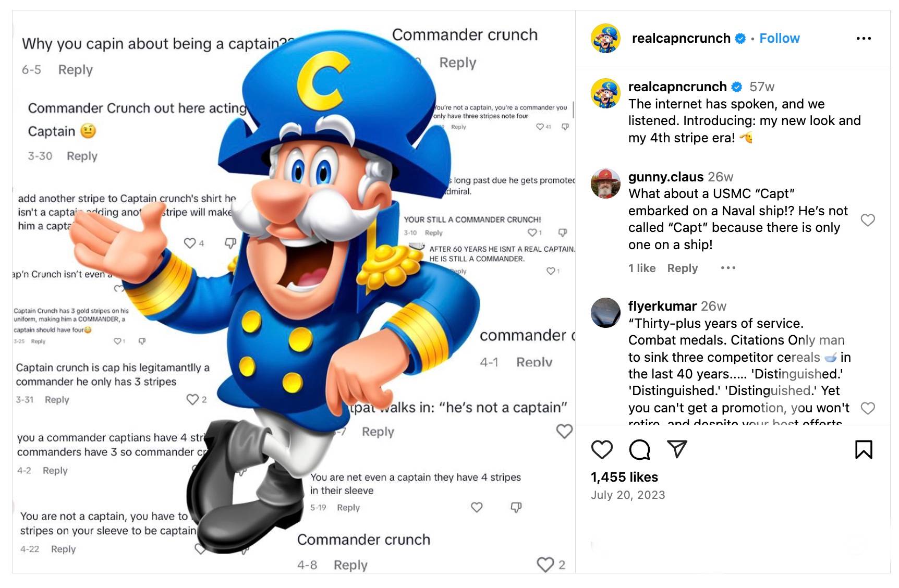Viewport: 899px width, 588px height.
Task: Reply to gunny.claus's comment
Action: [x=682, y=268]
